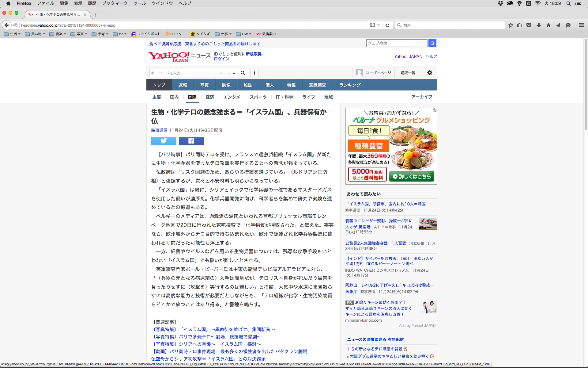The height and width of the screenshot is (368, 588).
Task: Reload the page with refresh icon
Action: pyautogui.click(x=387, y=25)
